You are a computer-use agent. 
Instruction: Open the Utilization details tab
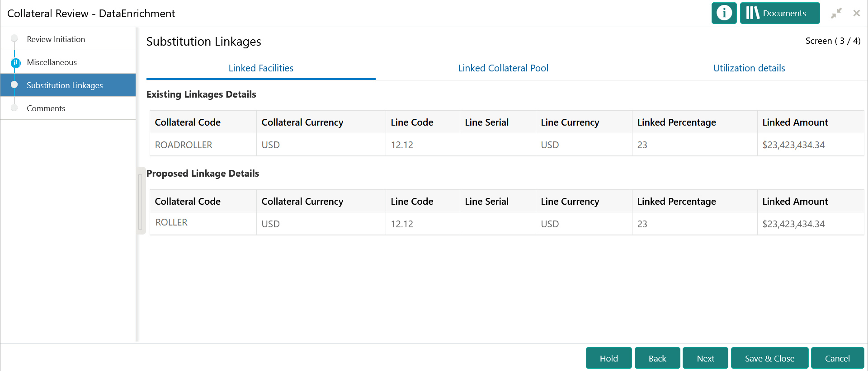click(749, 68)
